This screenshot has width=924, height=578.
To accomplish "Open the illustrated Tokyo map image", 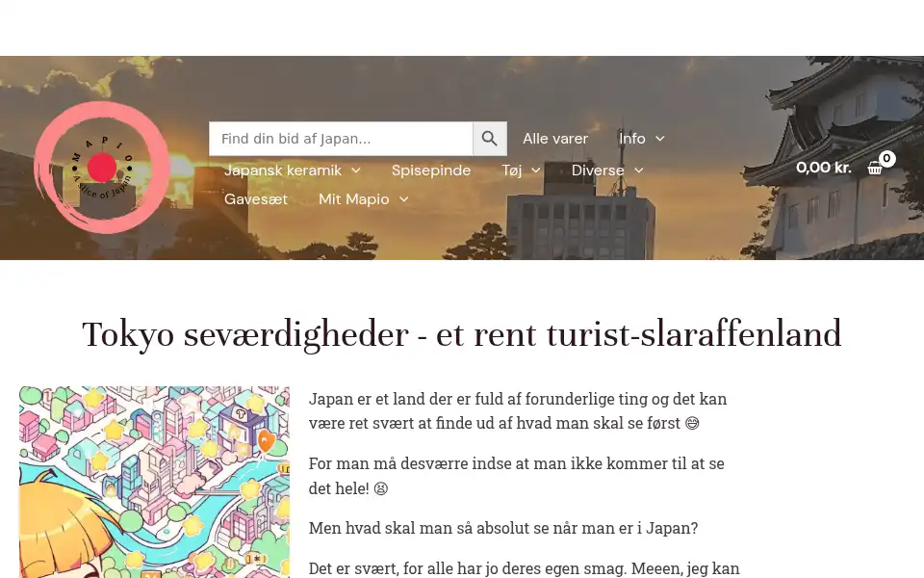I will 154,482.
